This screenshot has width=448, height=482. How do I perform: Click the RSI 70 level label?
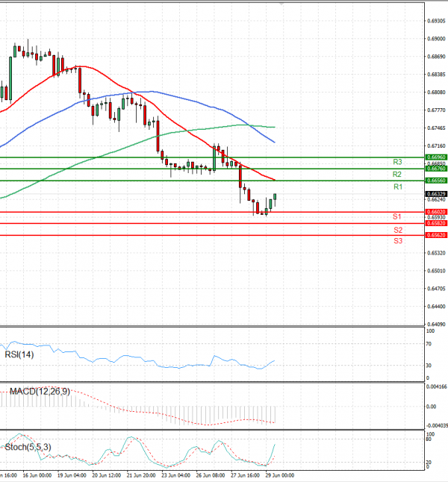pos(429,344)
